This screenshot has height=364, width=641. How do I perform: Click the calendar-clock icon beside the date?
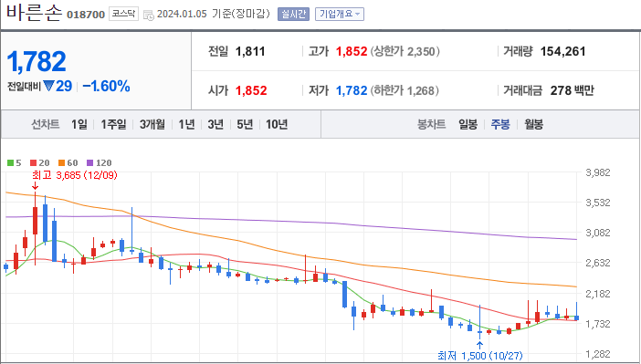coord(149,16)
